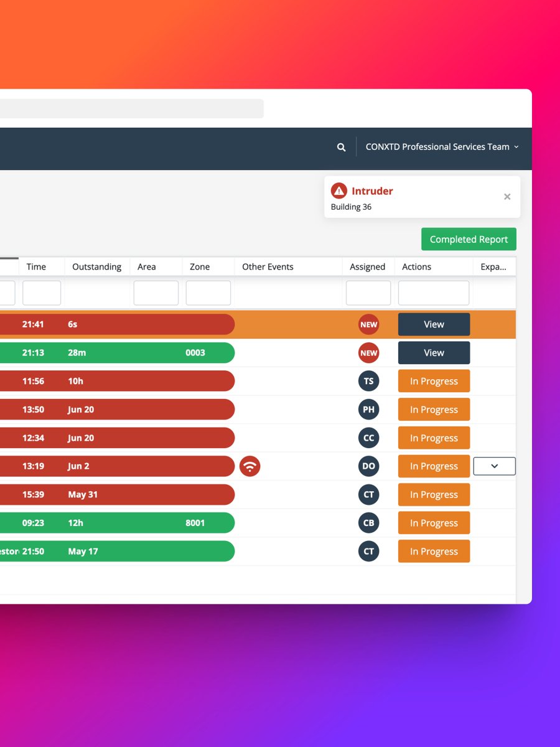
Task: Click In Progress on the 11:56 row
Action: pos(434,381)
